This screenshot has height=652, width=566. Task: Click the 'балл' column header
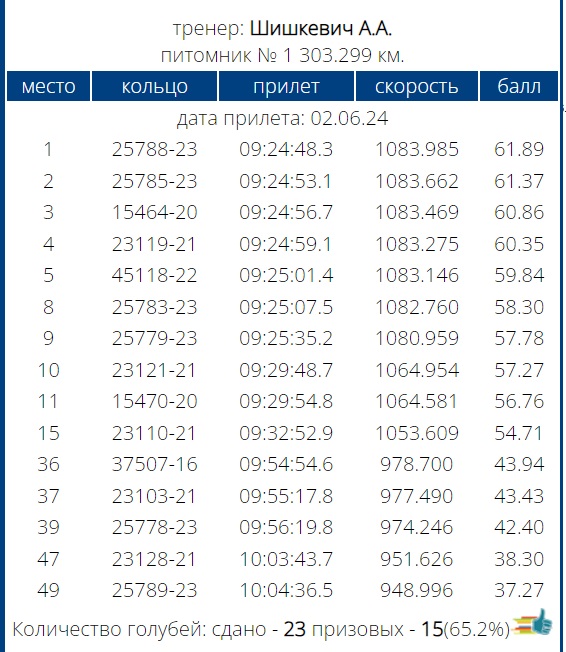[519, 86]
